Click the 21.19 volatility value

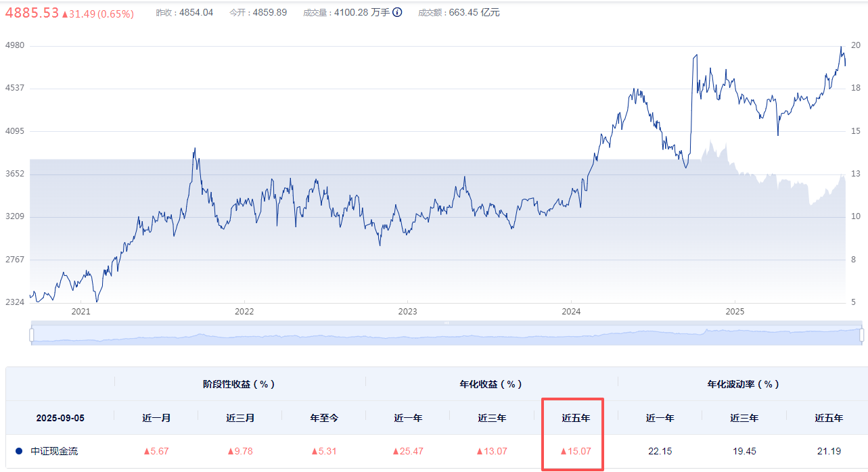[829, 451]
